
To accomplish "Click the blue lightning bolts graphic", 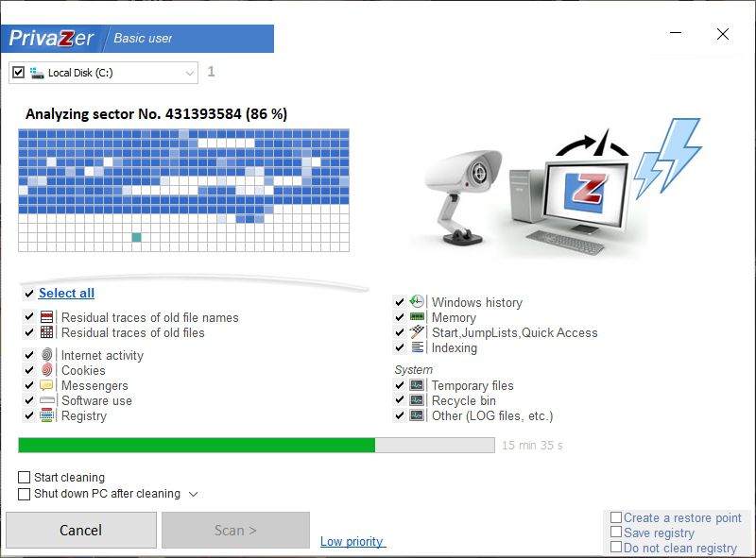I will (668, 157).
